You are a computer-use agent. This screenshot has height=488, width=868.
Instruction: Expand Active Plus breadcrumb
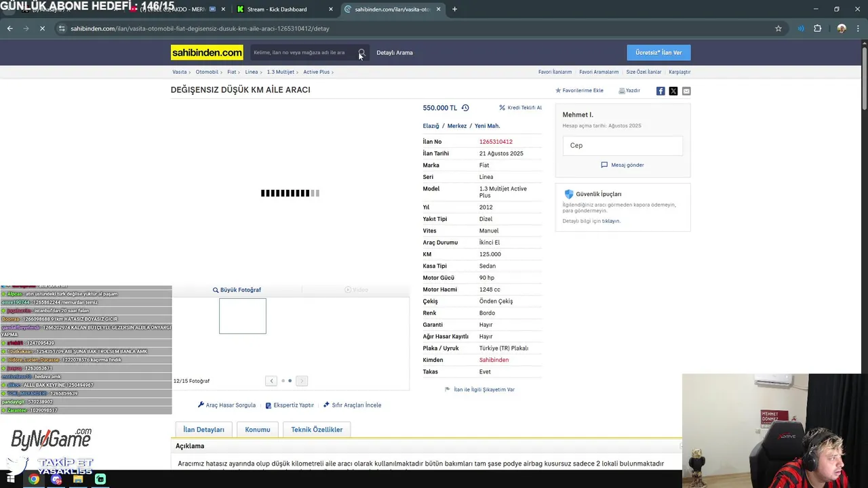pos(318,72)
